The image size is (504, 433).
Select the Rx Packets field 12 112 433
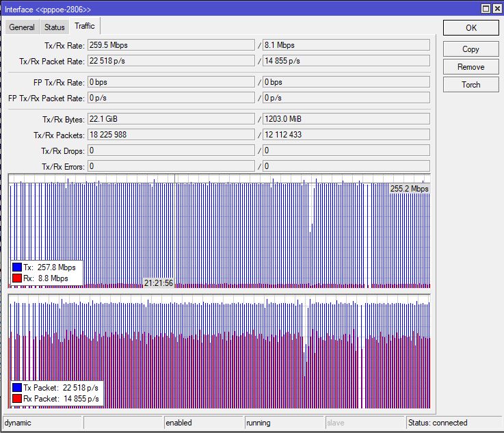pos(346,135)
